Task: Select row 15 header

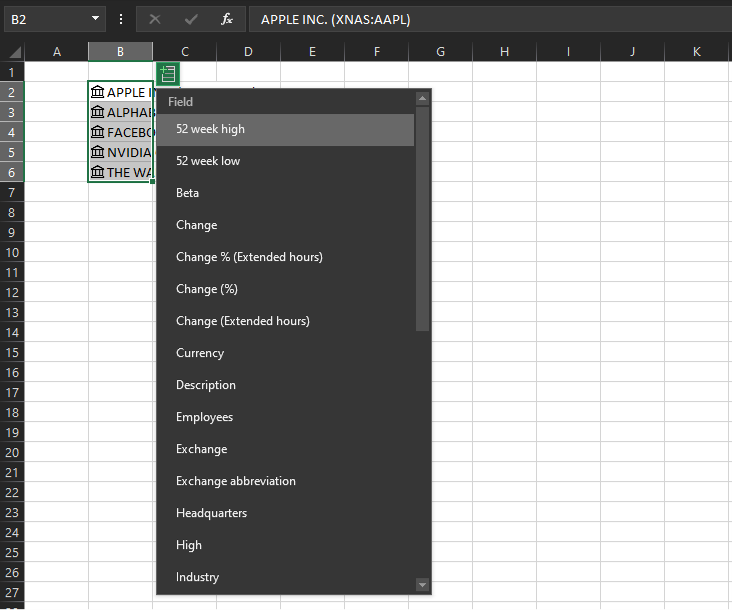Action: click(x=11, y=352)
